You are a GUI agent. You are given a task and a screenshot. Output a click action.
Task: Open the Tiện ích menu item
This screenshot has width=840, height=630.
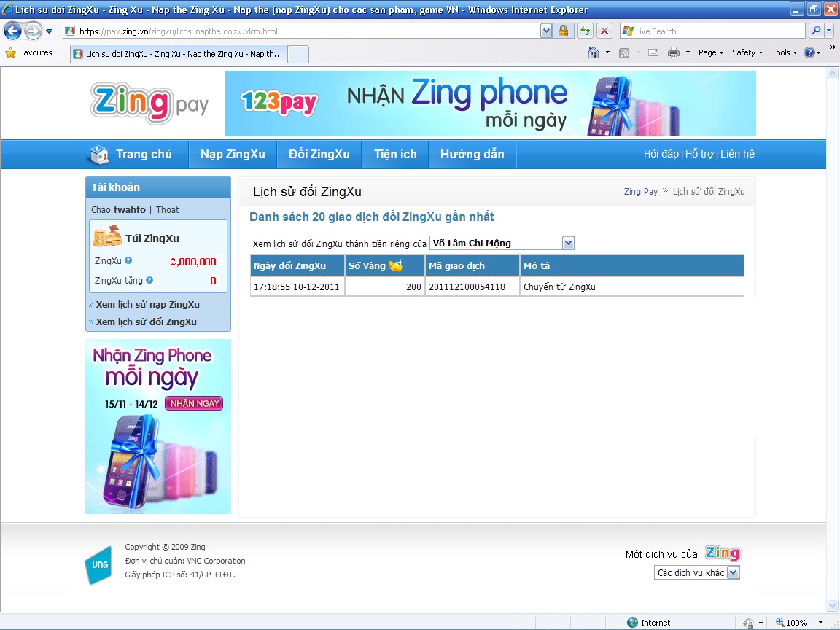coord(395,155)
